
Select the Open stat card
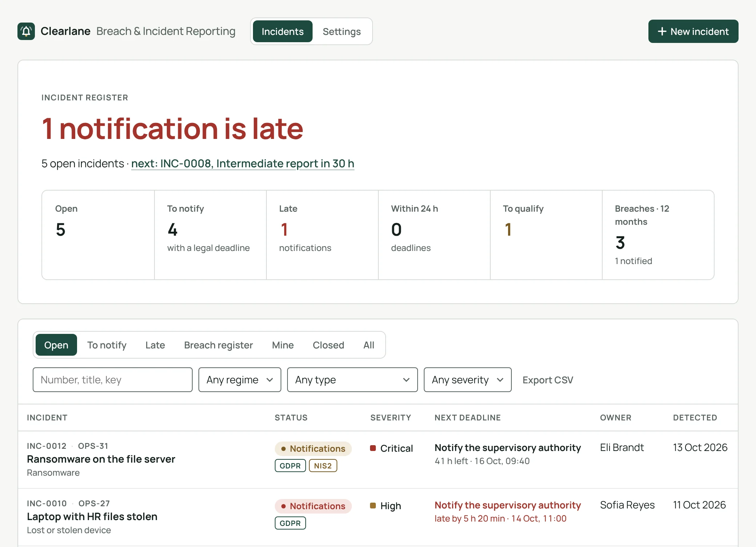pos(98,235)
